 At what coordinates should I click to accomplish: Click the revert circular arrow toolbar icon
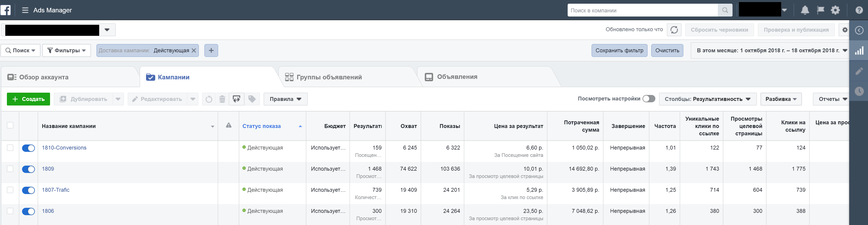pos(209,99)
